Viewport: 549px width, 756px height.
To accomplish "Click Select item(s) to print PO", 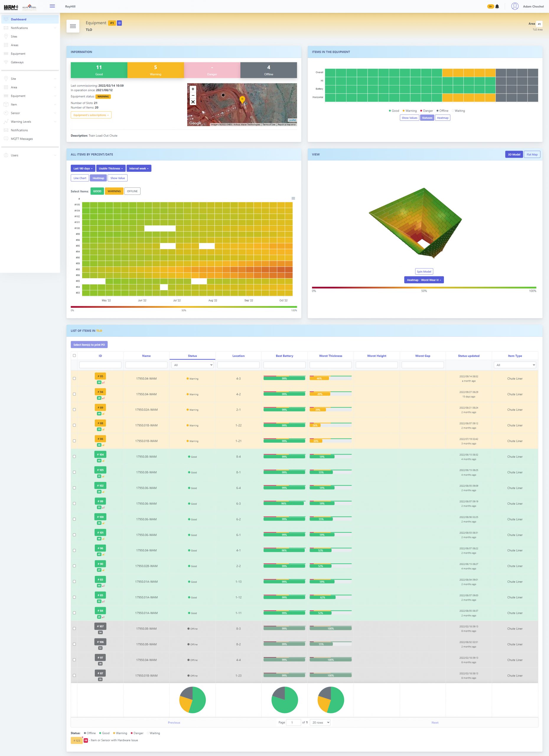I will (x=89, y=345).
